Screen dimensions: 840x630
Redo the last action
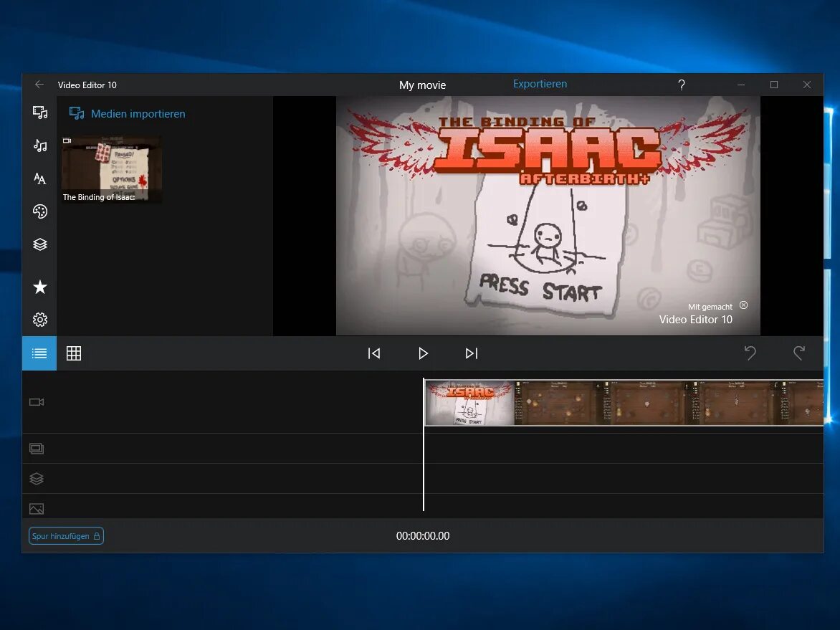798,353
